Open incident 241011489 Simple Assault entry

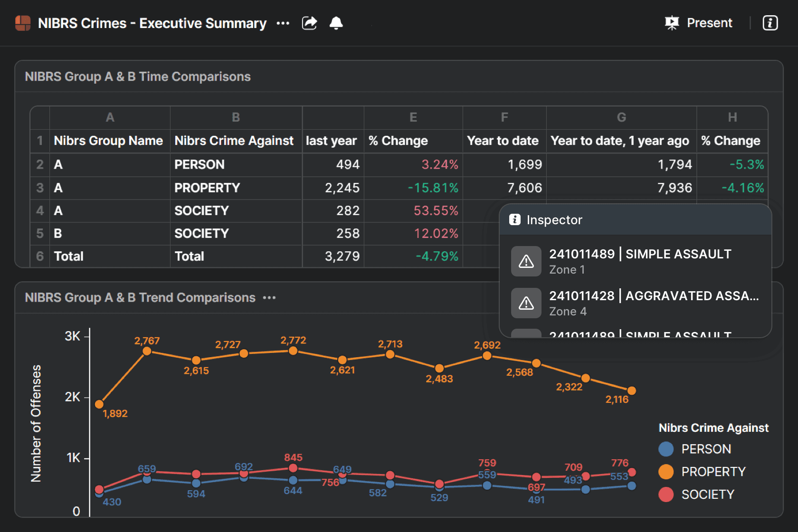[x=640, y=254]
